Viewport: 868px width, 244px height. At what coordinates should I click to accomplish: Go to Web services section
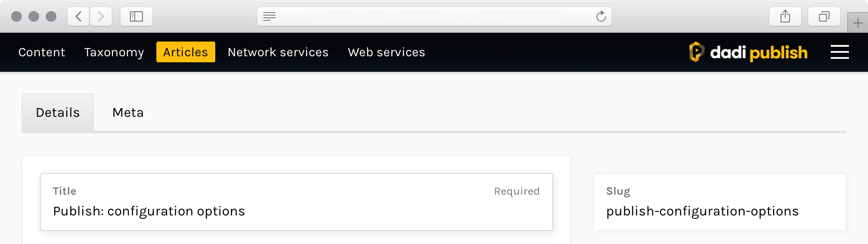(x=386, y=52)
